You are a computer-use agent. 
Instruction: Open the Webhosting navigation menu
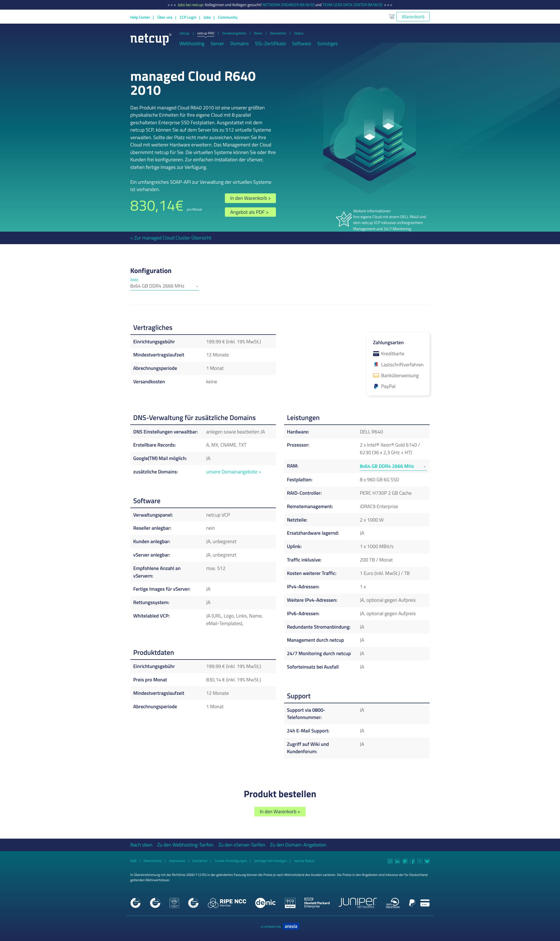click(x=192, y=44)
